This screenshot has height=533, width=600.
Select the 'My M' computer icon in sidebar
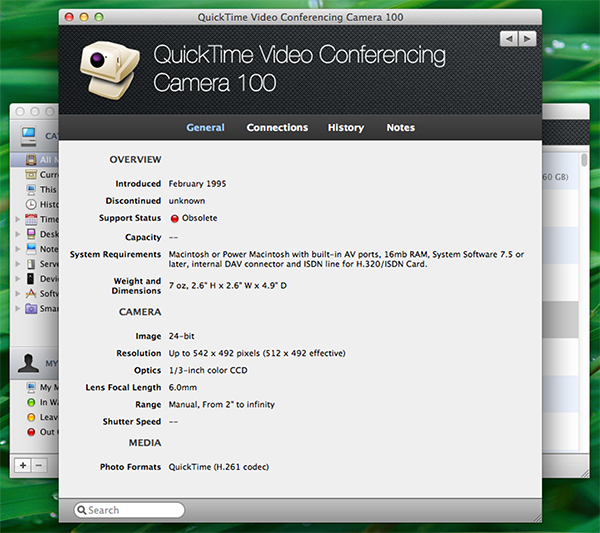coord(31,387)
